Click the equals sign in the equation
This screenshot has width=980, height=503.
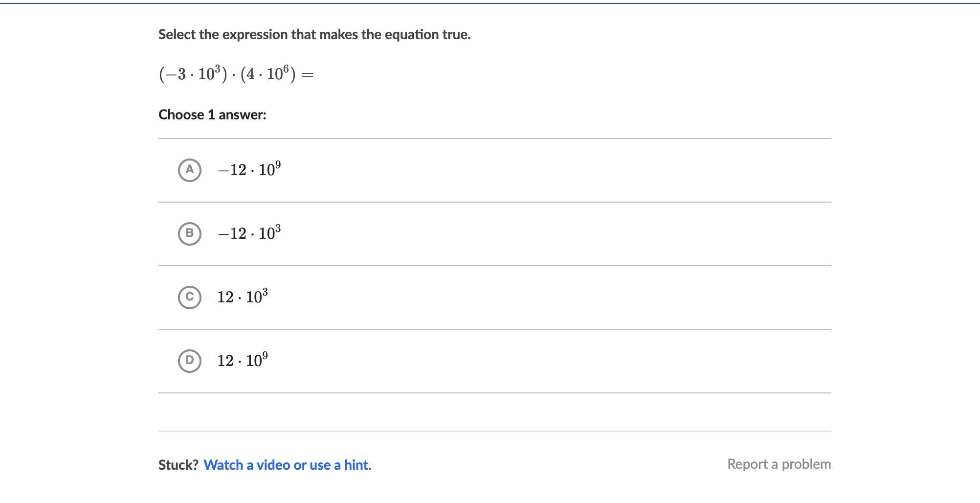point(308,75)
